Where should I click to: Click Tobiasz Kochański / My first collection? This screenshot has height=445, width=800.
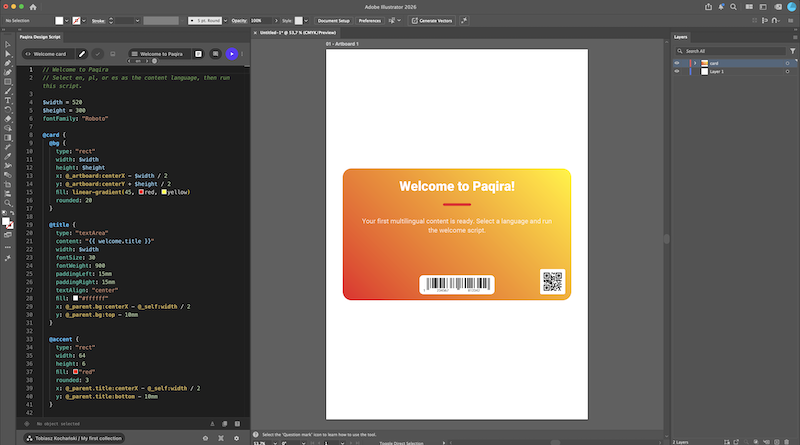click(x=74, y=438)
